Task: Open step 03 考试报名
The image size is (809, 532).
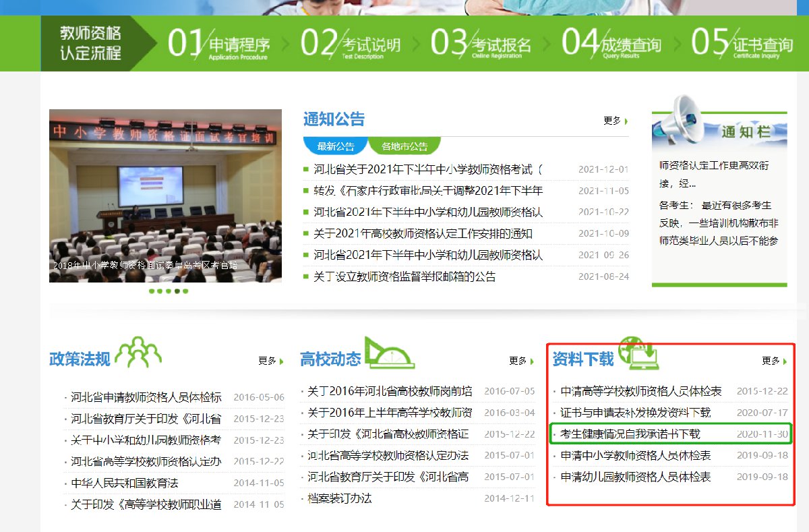Action: pos(481,43)
